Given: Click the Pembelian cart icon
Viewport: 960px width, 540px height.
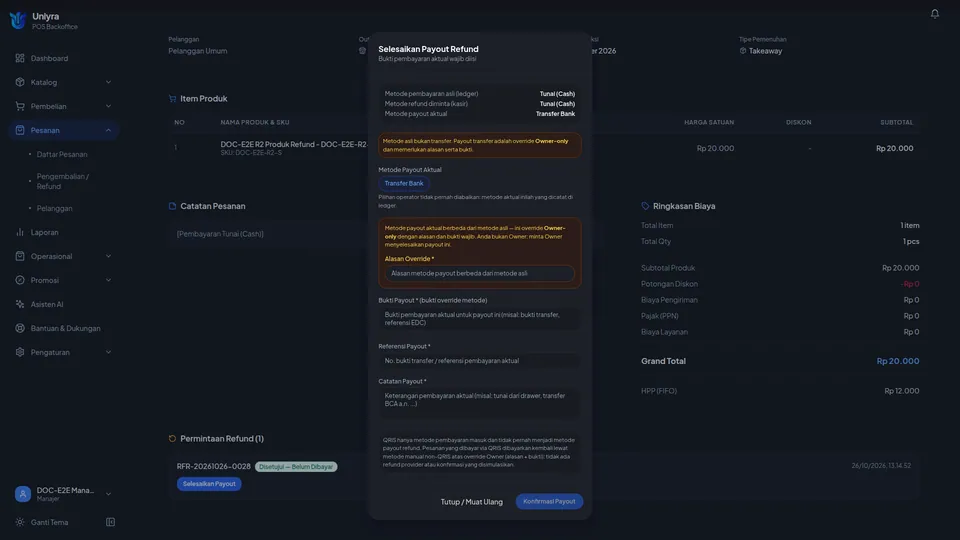Looking at the screenshot, I should pyautogui.click(x=20, y=106).
